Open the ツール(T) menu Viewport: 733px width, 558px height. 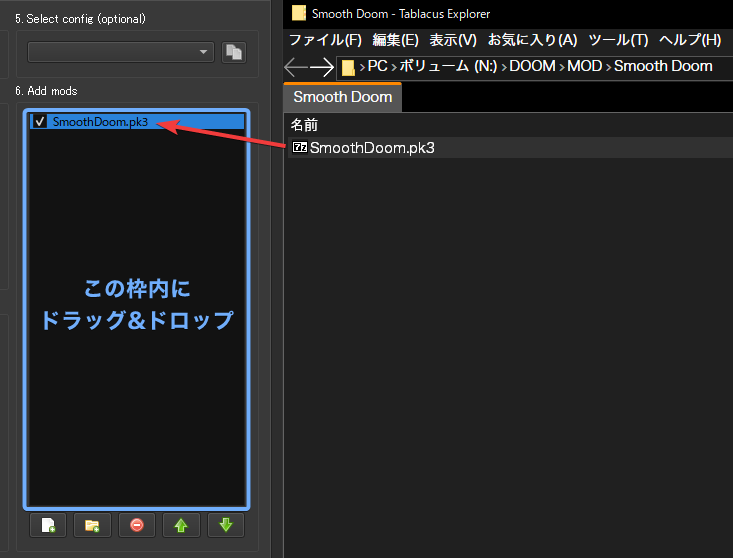point(618,40)
